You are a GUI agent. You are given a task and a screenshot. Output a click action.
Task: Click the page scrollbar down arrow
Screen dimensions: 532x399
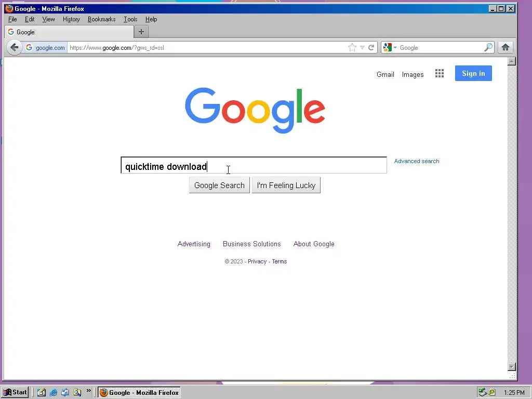click(512, 367)
